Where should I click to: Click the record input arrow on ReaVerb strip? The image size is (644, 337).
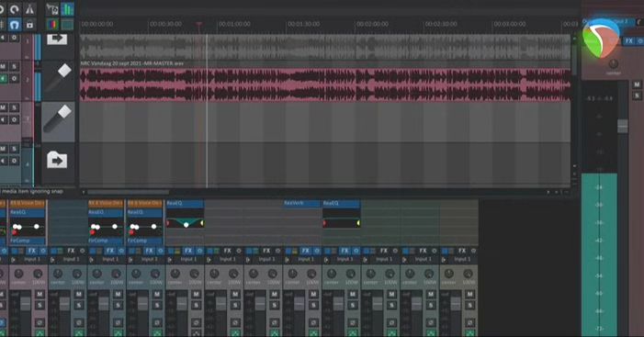coord(287,260)
